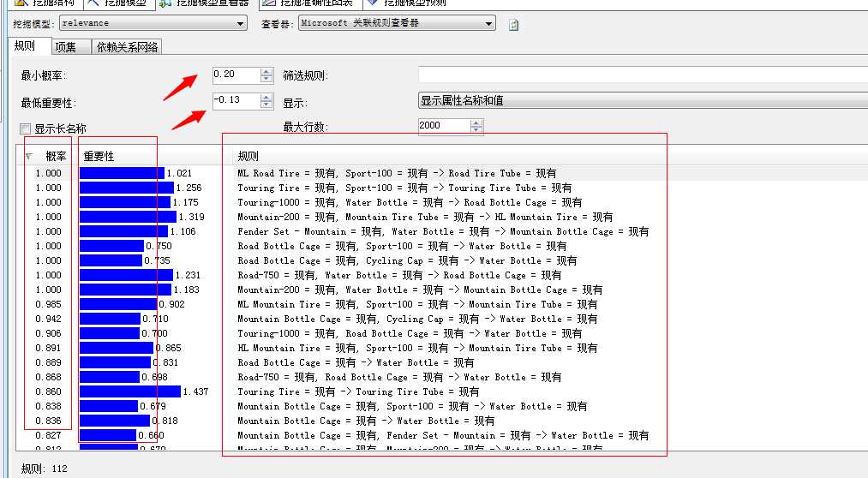Screen dimensions: 868x478
Task: Click the 最小概率 value field showing 0.20
Action: point(236,75)
